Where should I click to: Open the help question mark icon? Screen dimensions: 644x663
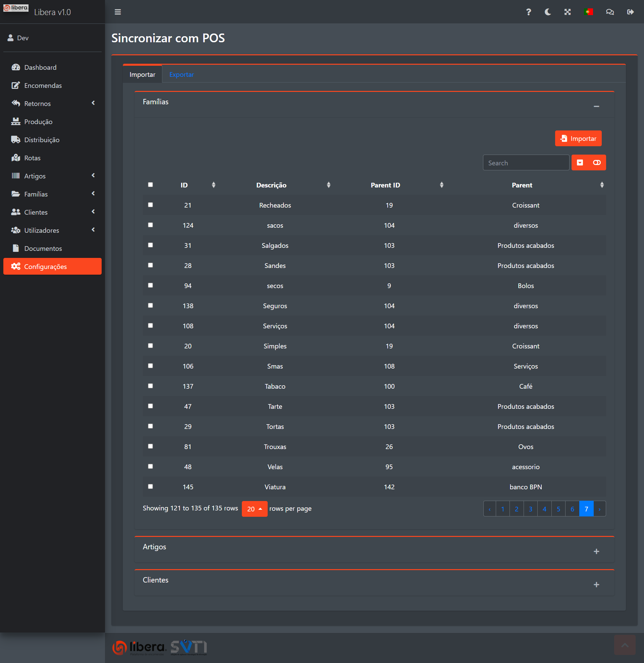[x=528, y=12]
